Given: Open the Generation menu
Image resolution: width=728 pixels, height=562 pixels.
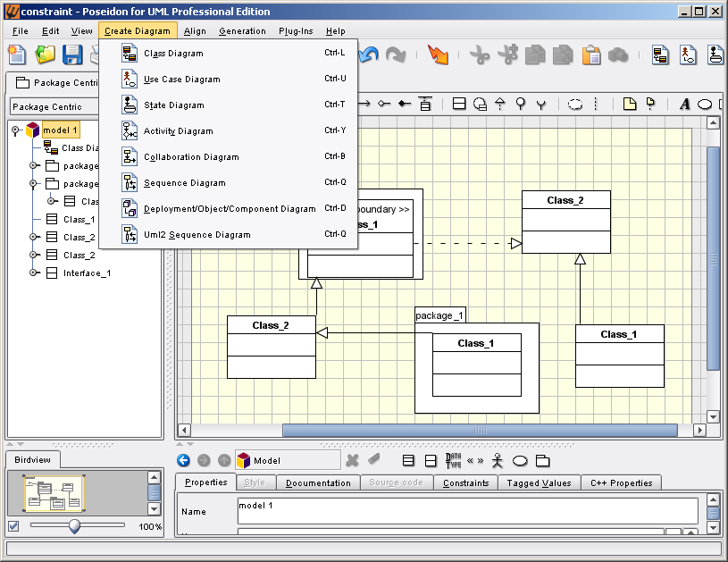Looking at the screenshot, I should click(x=242, y=31).
